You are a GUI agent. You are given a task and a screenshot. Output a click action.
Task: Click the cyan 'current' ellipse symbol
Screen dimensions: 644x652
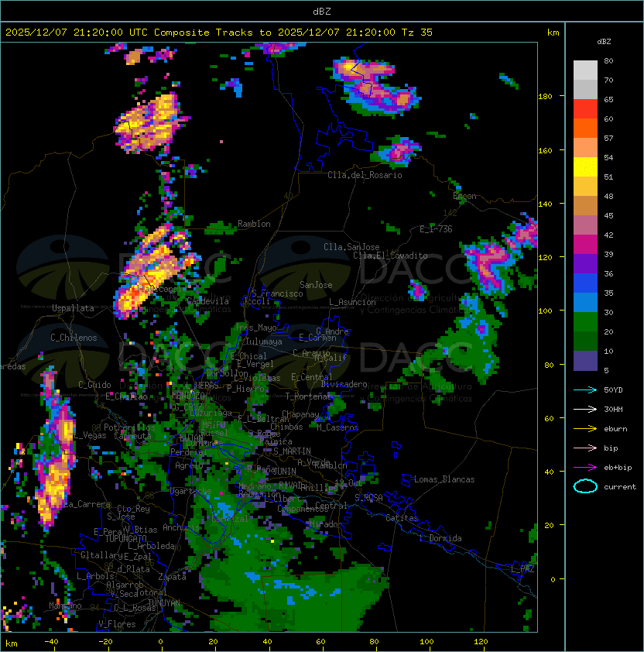click(585, 486)
